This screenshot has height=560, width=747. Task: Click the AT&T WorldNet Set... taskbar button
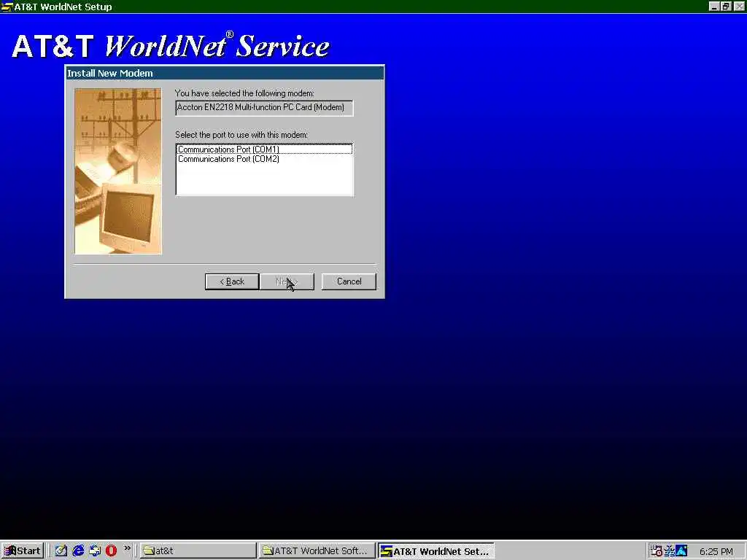pos(436,551)
